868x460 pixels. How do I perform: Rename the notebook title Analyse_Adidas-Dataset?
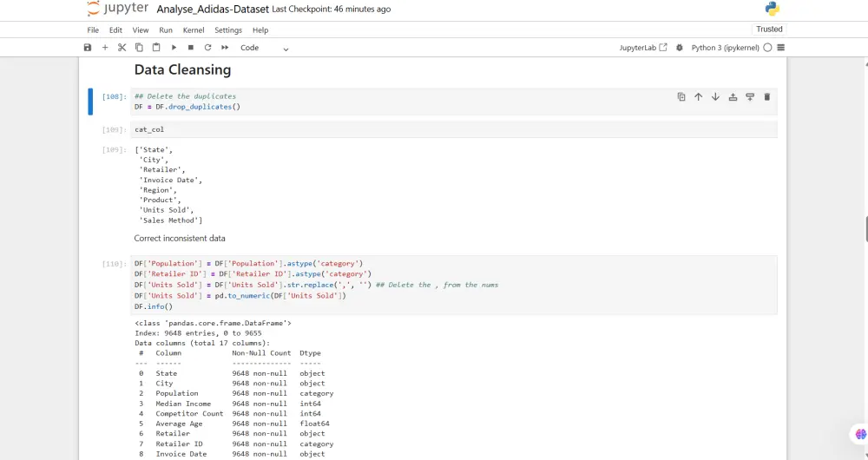point(213,9)
